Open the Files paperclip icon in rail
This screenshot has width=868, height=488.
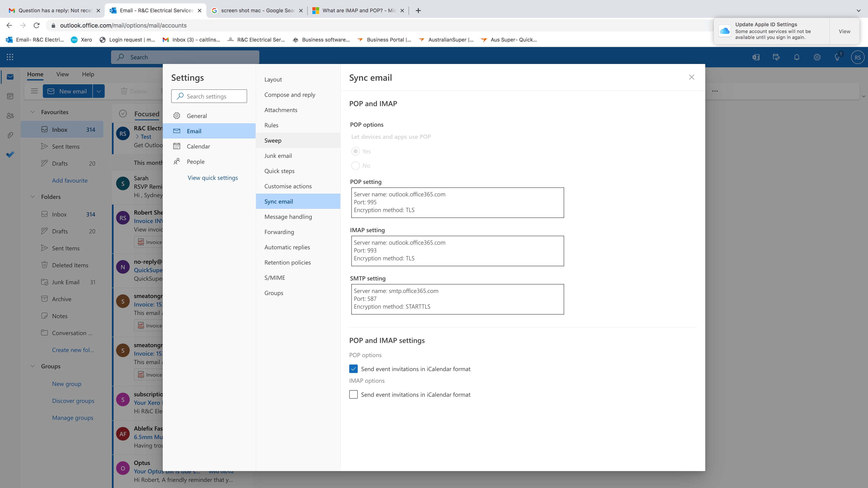(x=10, y=135)
